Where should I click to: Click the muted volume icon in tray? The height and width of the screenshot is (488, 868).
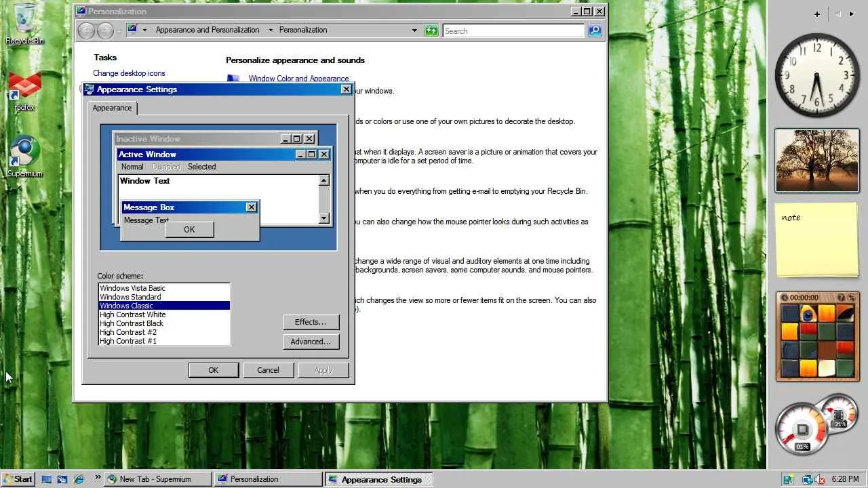tap(818, 479)
